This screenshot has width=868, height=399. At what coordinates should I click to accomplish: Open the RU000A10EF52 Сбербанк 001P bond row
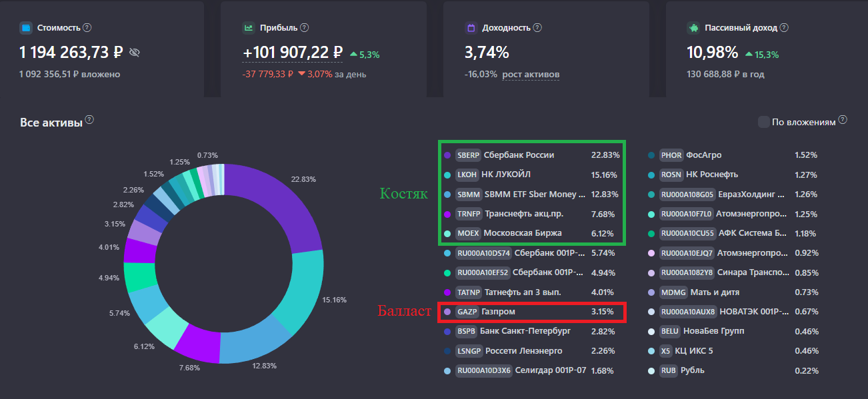[532, 272]
